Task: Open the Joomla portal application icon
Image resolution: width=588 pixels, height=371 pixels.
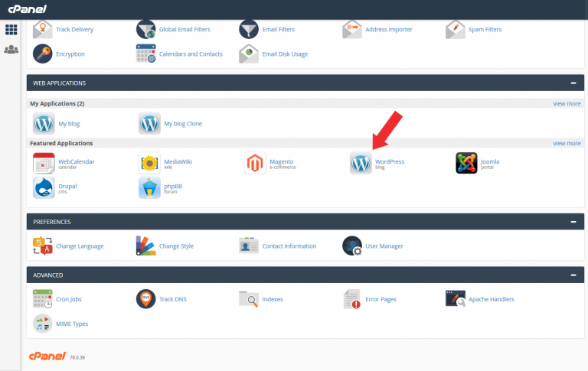Action: 466,163
